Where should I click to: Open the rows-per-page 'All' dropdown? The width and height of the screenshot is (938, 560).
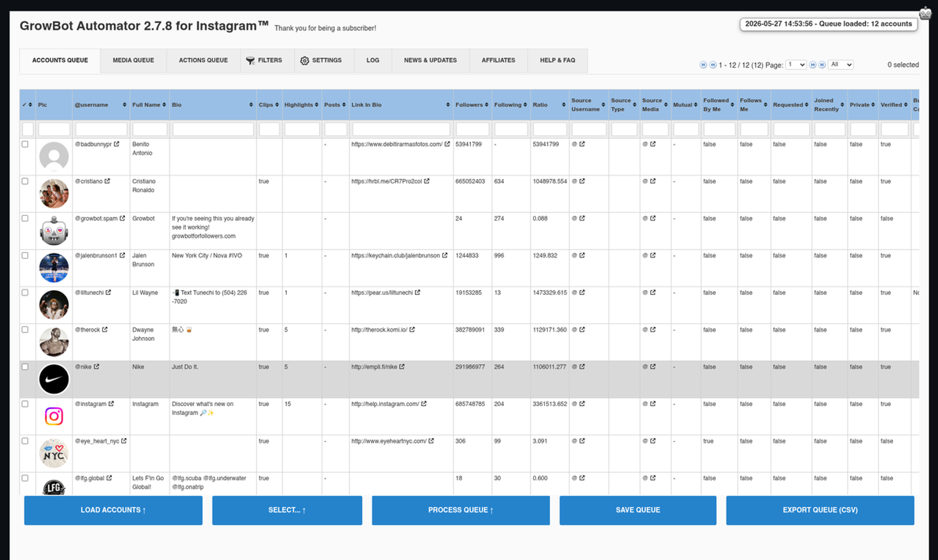[x=841, y=65]
